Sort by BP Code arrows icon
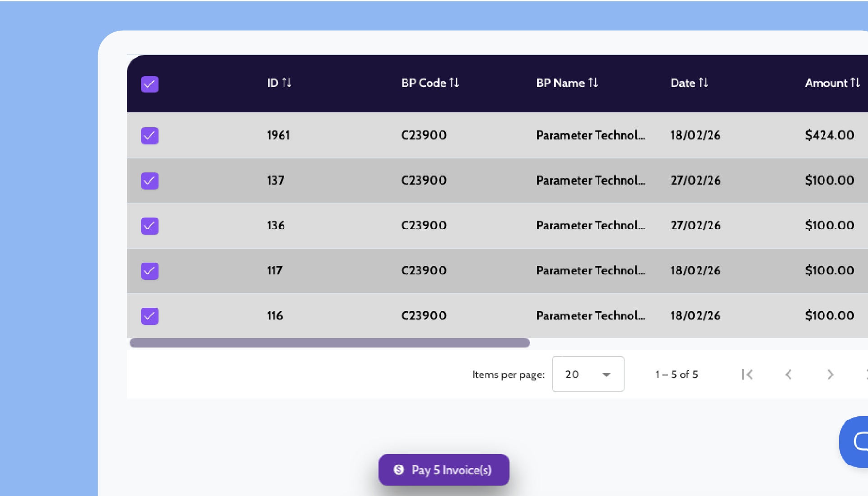This screenshot has height=496, width=868. [454, 83]
